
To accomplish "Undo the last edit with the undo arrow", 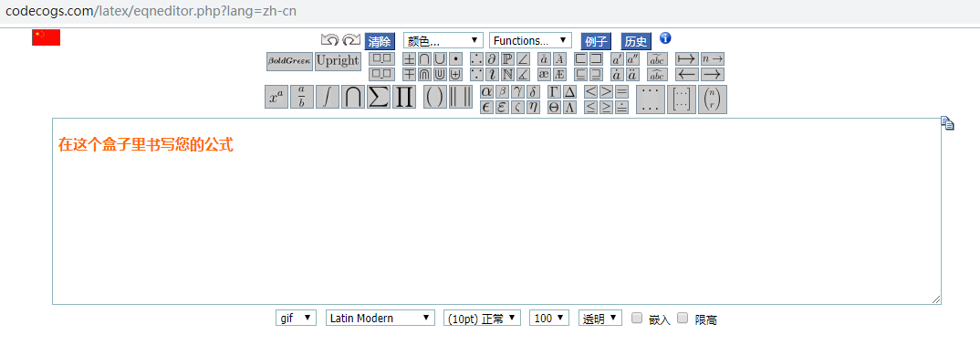I will click(329, 39).
